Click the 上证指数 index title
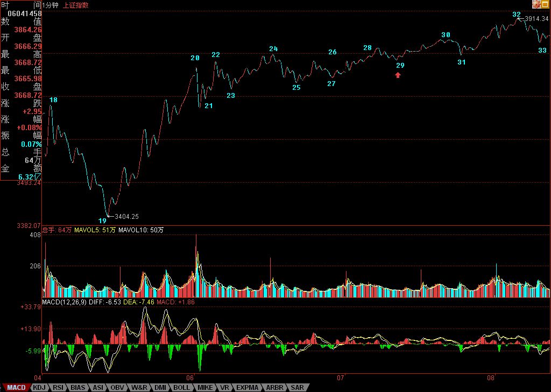 click(76, 5)
